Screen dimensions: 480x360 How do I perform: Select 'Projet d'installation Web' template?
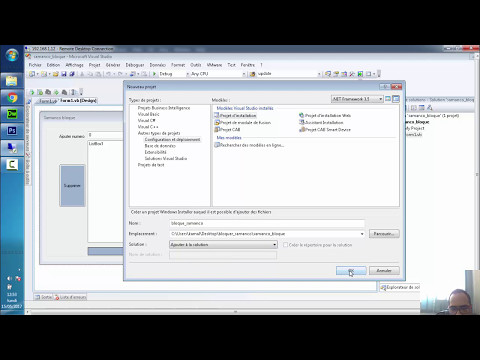pyautogui.click(x=325, y=115)
